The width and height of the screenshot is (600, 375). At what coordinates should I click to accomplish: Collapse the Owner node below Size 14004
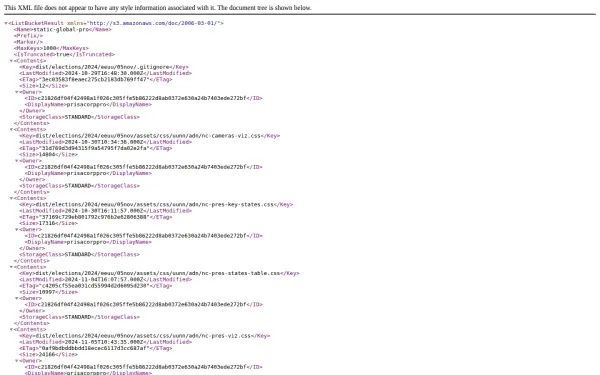pyautogui.click(x=17, y=161)
